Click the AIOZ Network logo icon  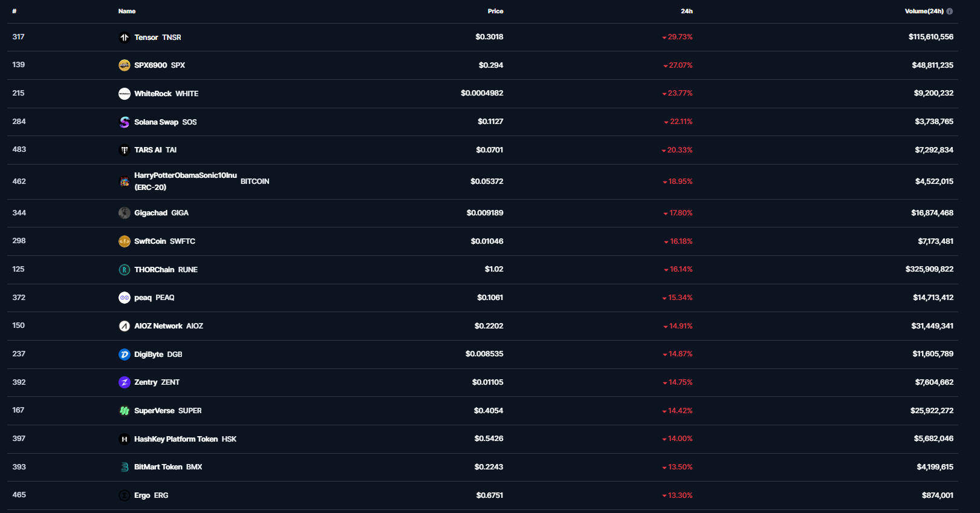(125, 326)
